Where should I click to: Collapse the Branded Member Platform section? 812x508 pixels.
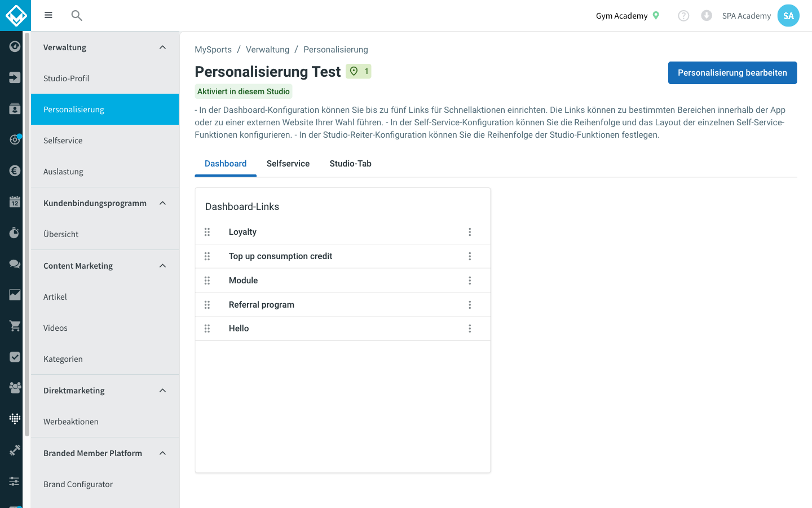(162, 453)
